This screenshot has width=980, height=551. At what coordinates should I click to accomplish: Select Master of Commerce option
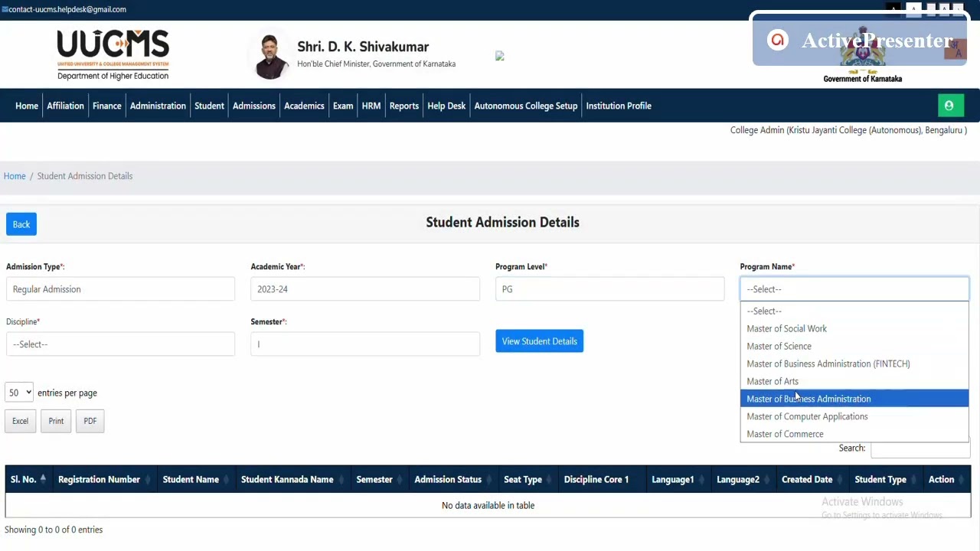pos(854,434)
